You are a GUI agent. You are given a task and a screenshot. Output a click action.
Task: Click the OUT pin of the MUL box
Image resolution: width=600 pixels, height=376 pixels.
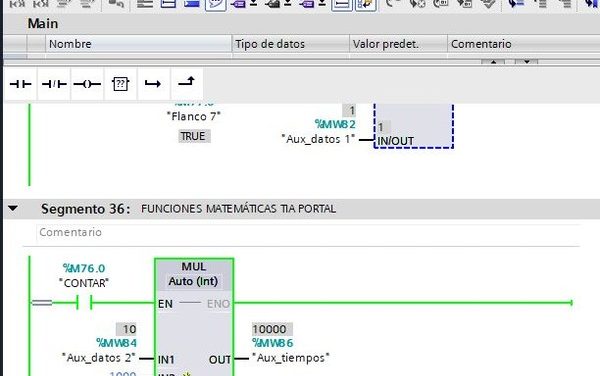click(x=220, y=360)
